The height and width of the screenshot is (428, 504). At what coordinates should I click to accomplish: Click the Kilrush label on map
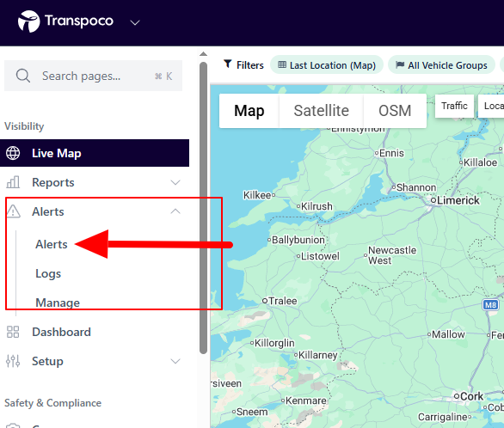tap(317, 206)
